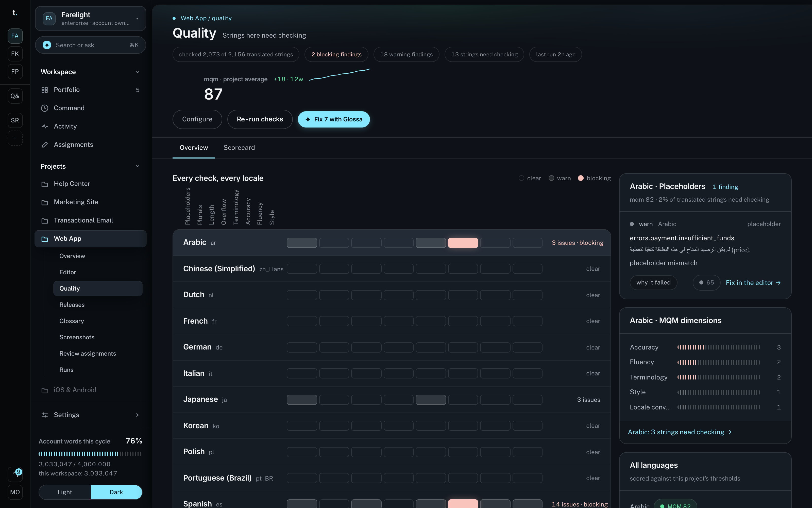Screen dimensions: 812x508
Task: Click the 65 score chip
Action: pyautogui.click(x=706, y=282)
